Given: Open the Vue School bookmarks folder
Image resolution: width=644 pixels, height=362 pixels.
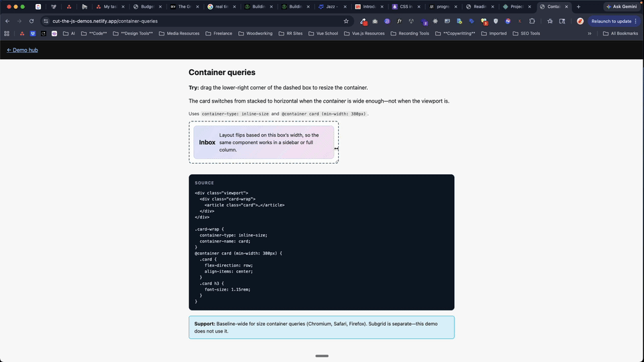Looking at the screenshot, I should tap(323, 34).
